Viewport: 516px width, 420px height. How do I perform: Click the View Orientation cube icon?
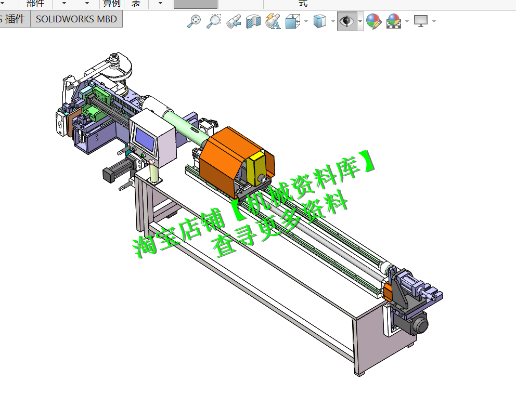(292, 21)
